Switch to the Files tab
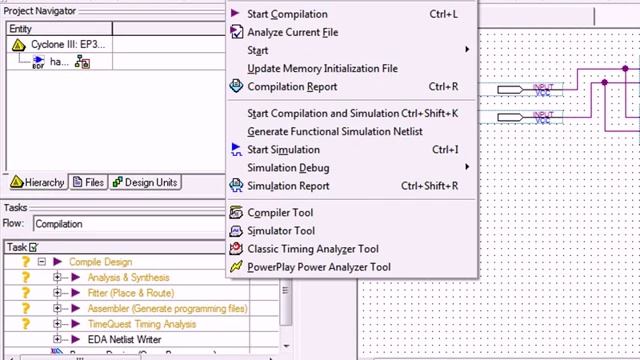Image resolution: width=640 pixels, height=360 pixels. click(x=88, y=182)
